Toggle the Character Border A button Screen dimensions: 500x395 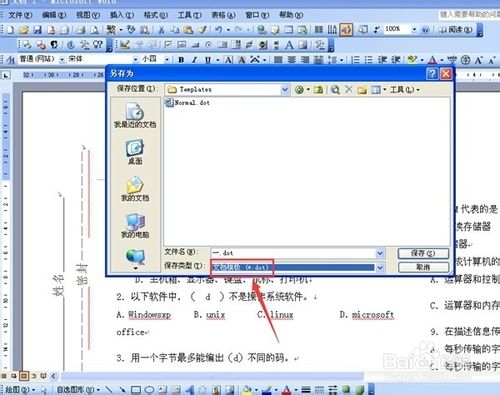[x=228, y=60]
